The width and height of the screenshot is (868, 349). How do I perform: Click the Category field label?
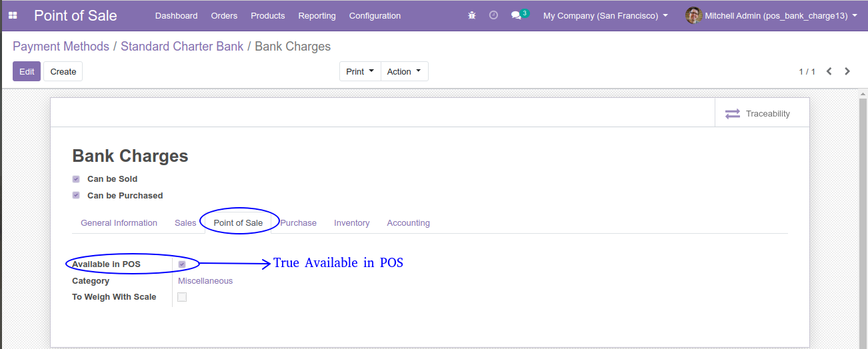(91, 281)
